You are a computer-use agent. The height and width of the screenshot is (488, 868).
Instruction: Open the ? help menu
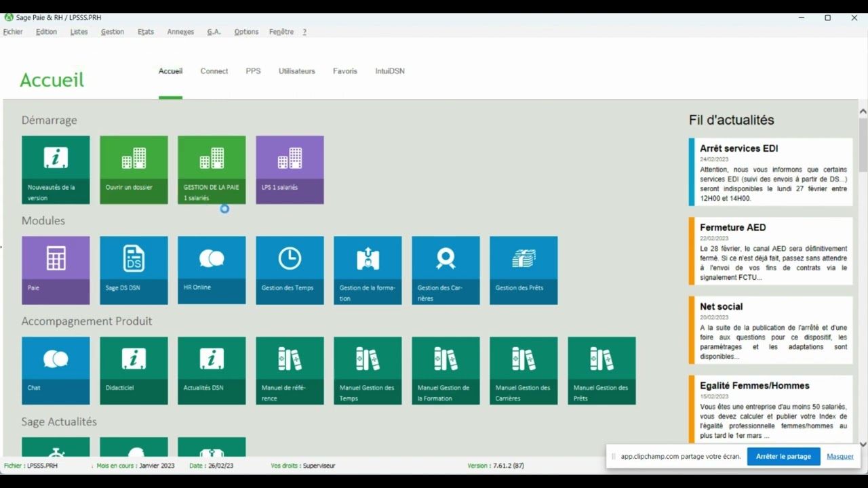click(x=304, y=32)
